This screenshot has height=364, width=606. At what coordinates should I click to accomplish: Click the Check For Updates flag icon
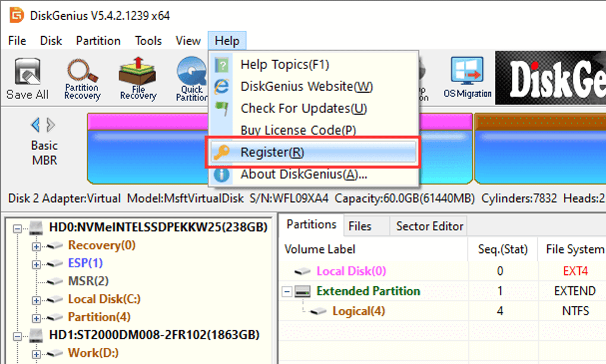pyautogui.click(x=222, y=108)
